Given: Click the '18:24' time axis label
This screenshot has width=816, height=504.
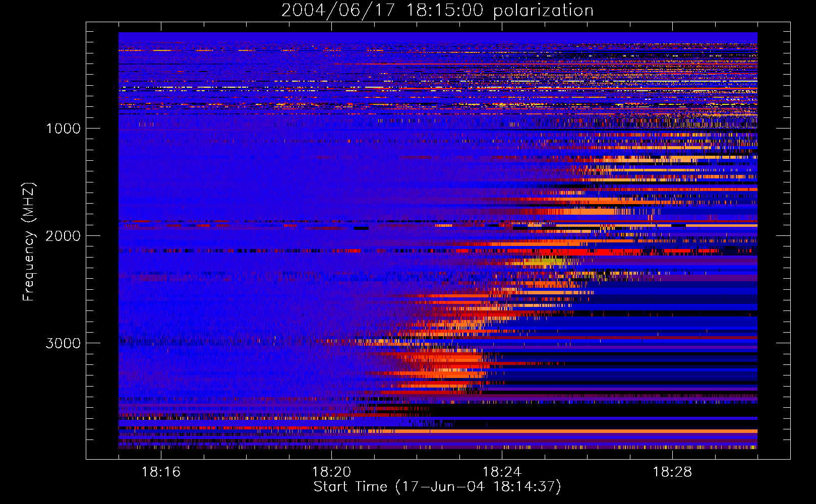Looking at the screenshot, I should pos(502,472).
